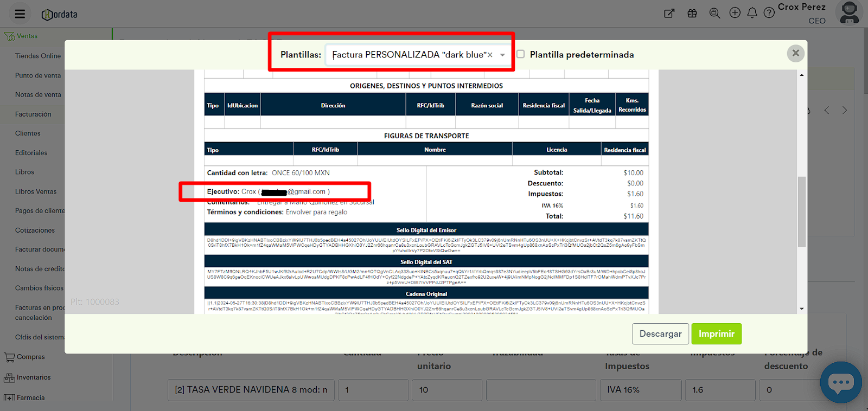Open the gift icon in top bar
This screenshot has width=868, height=411.
tap(692, 13)
